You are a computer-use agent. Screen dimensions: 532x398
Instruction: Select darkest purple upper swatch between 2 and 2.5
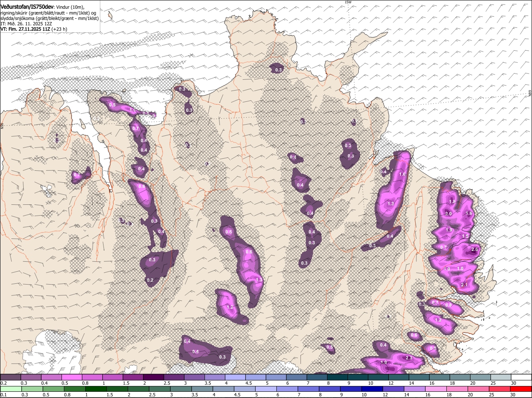click(153, 377)
